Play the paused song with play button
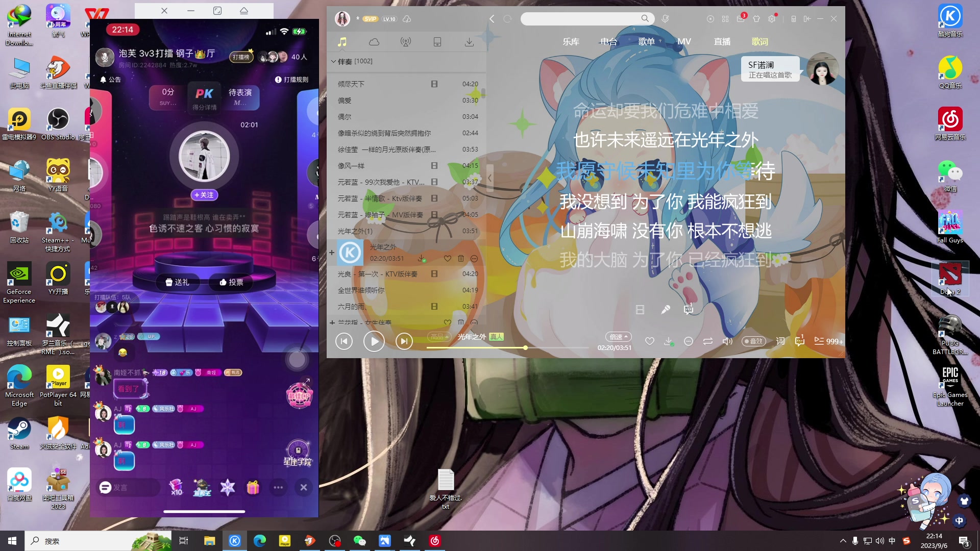 (374, 341)
